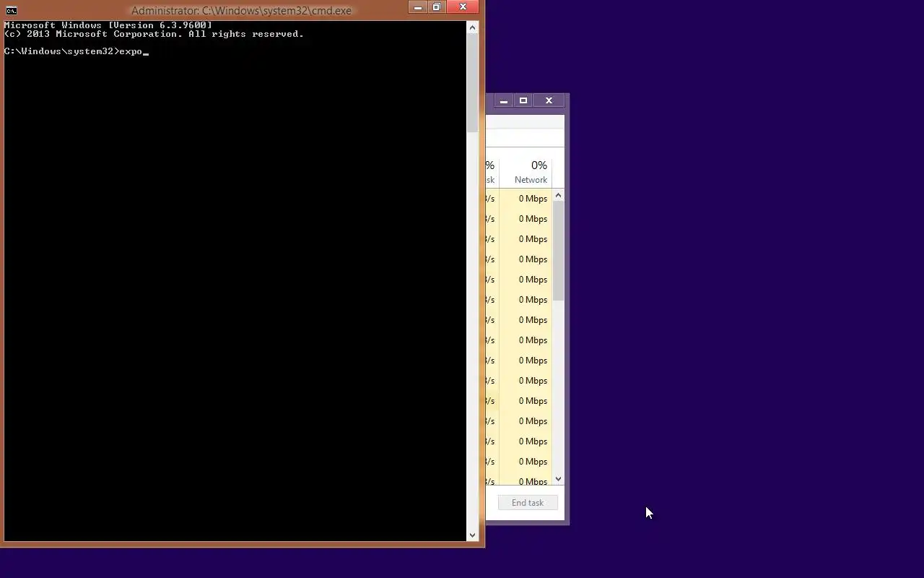Click the cmd.exe scrollbar up arrow
The height and width of the screenshot is (578, 924).
point(473,27)
